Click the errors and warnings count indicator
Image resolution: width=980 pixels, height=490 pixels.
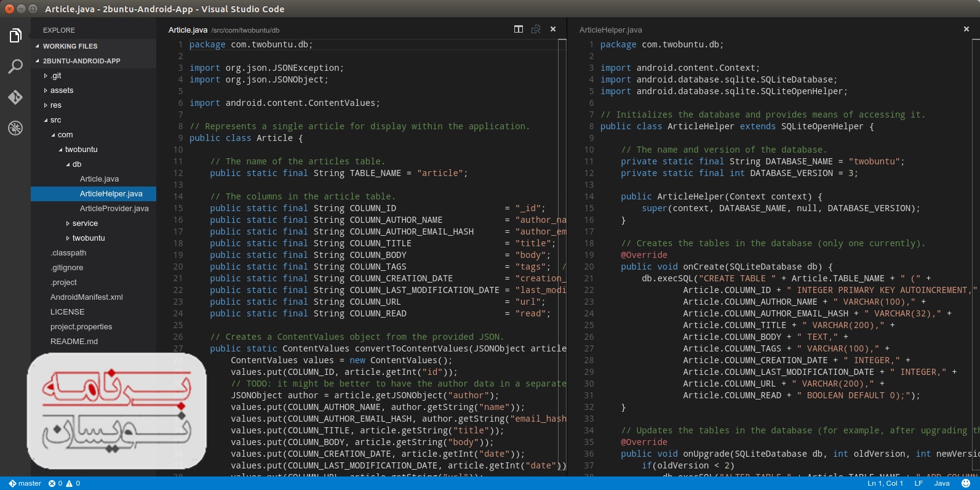pos(64,483)
